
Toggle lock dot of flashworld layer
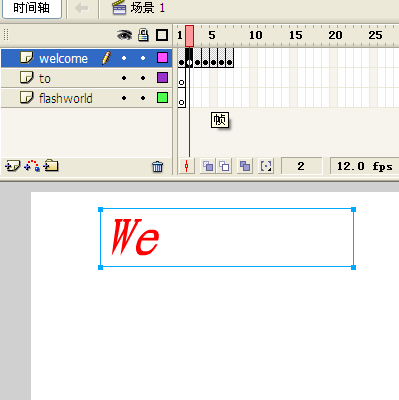pyautogui.click(x=143, y=98)
